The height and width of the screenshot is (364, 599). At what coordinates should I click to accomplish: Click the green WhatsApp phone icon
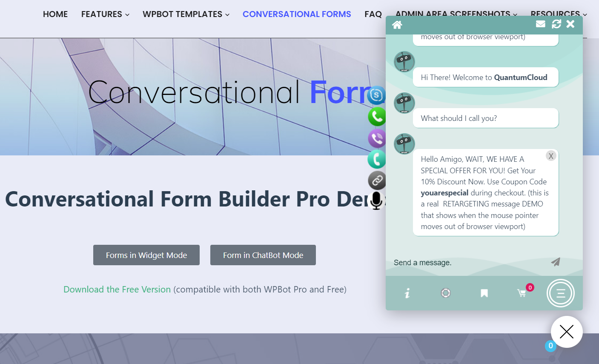point(377,117)
